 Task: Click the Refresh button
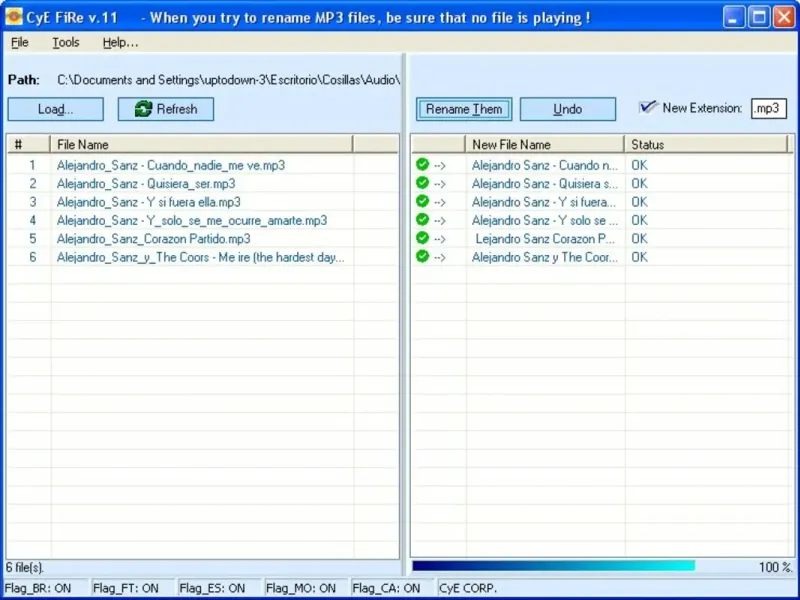[x=166, y=109]
